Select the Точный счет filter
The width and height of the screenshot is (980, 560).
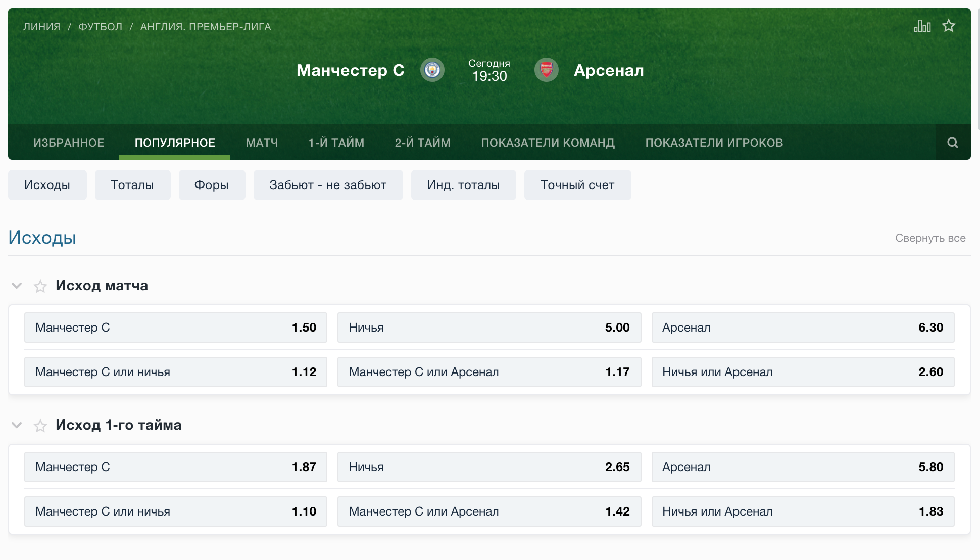point(577,185)
